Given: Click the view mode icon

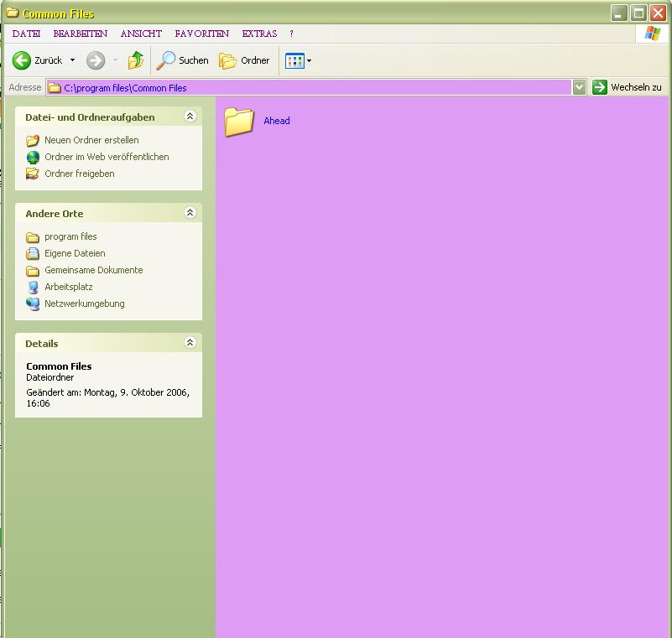Looking at the screenshot, I should pos(294,61).
